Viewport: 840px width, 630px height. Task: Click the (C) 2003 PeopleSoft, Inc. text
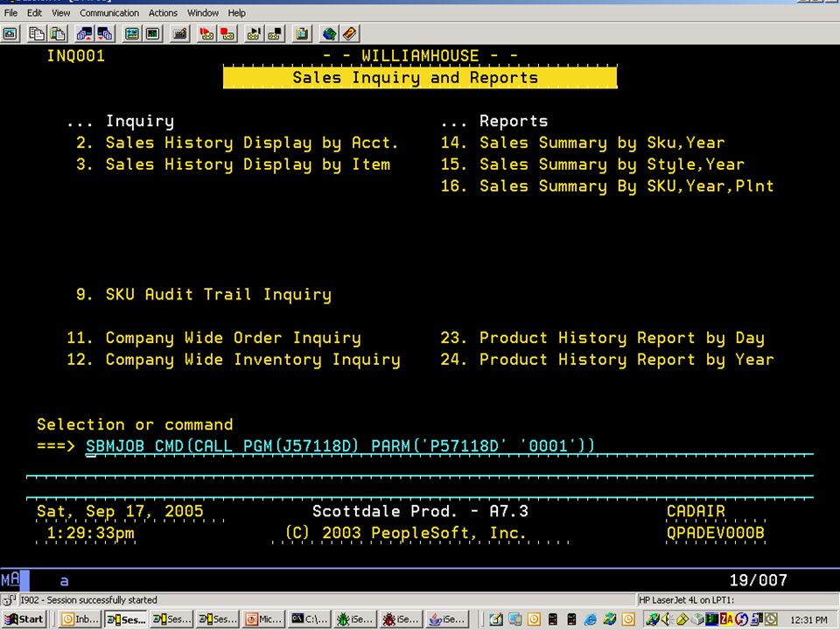coord(405,533)
